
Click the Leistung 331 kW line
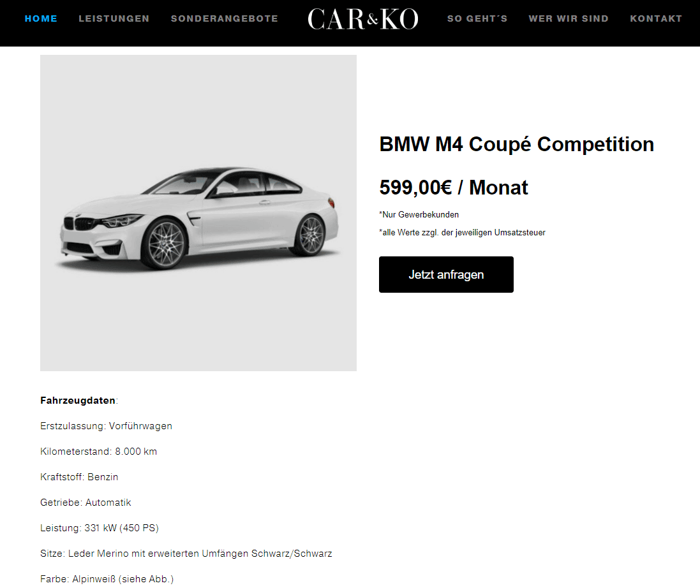tap(100, 528)
